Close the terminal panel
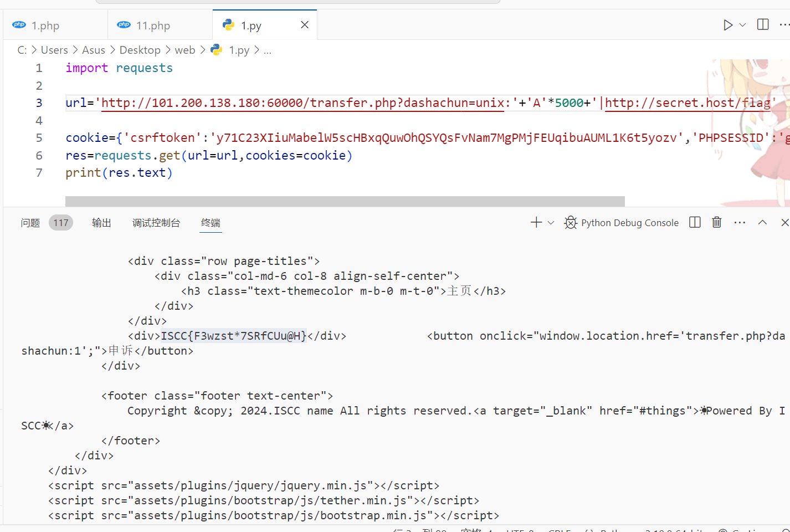 point(785,222)
